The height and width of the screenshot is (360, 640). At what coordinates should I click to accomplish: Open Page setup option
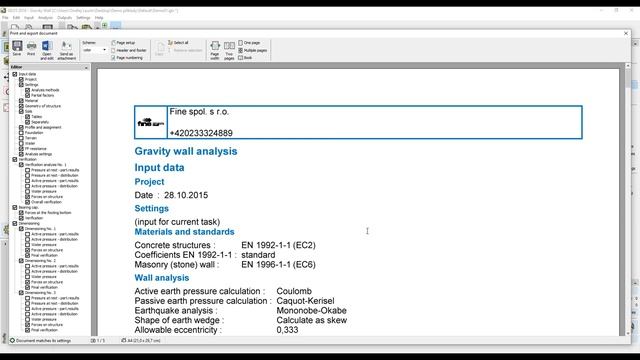[x=123, y=42]
